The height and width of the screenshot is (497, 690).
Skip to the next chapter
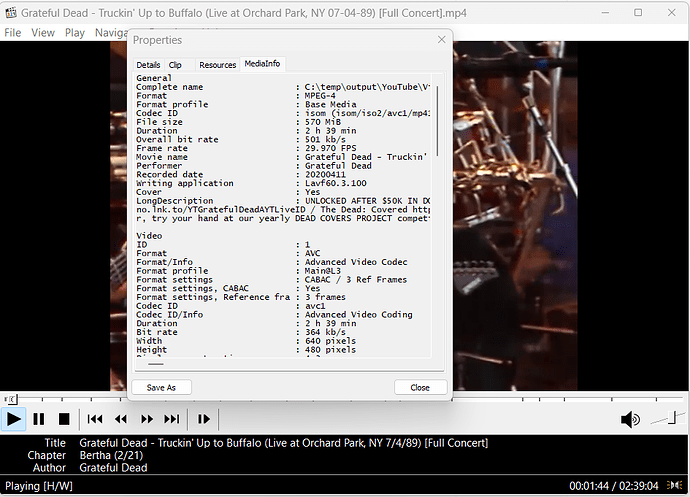point(172,419)
